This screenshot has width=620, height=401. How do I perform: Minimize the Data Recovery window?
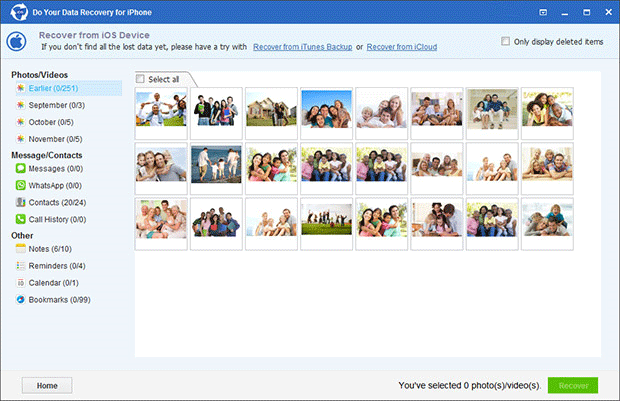[565, 13]
